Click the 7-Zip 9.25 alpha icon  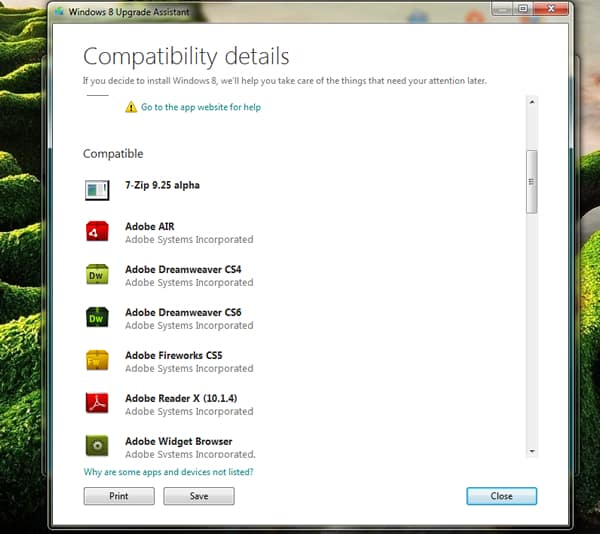click(97, 188)
